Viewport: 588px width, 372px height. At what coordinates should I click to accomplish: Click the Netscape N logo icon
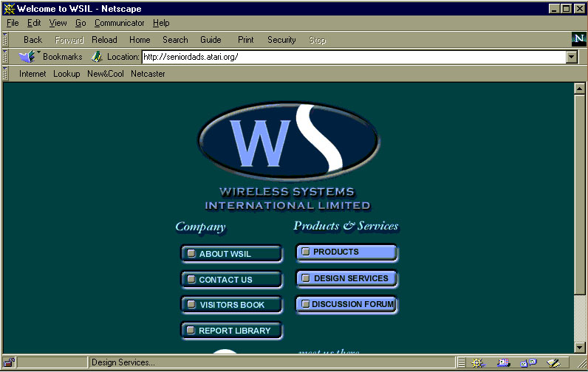[x=578, y=39]
